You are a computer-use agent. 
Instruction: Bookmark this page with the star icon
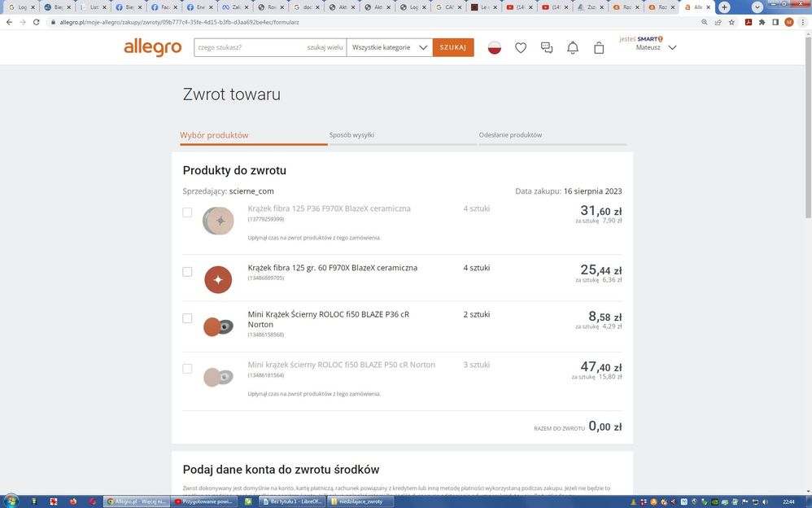point(733,22)
